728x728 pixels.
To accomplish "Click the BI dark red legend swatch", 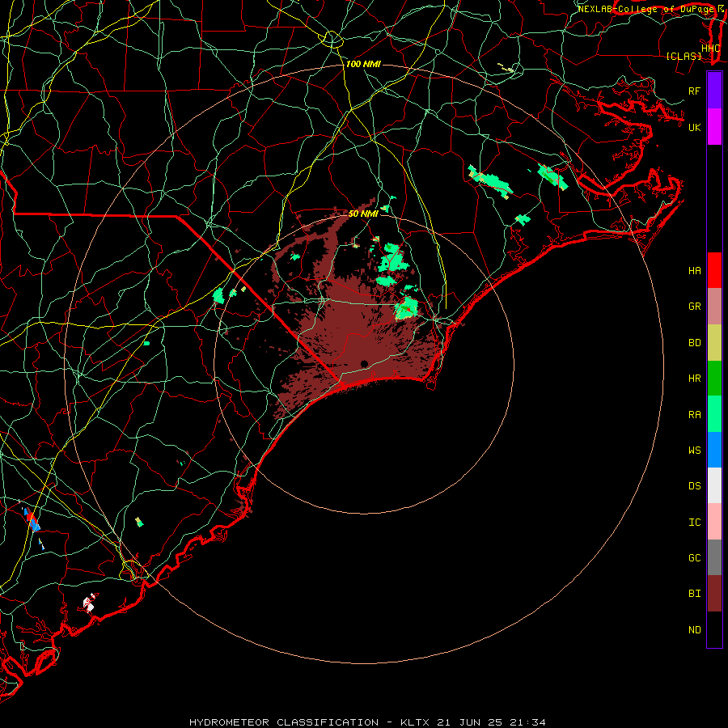I will coord(714,594).
